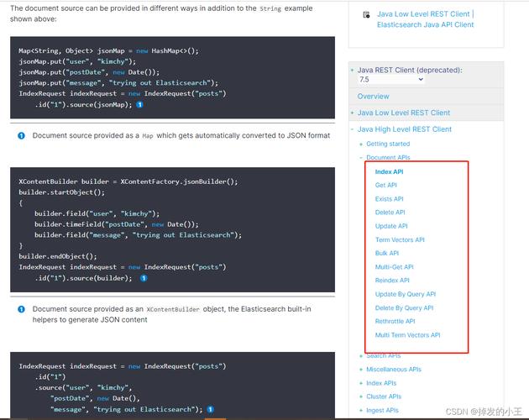This screenshot has height=420, width=529.
Task: Go to Reindex API page
Action: click(x=392, y=281)
